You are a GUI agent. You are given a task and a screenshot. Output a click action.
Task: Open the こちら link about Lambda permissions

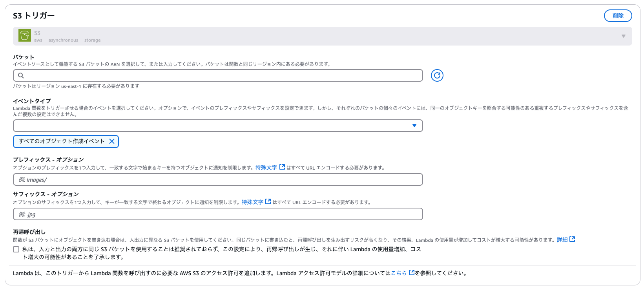tap(399, 273)
